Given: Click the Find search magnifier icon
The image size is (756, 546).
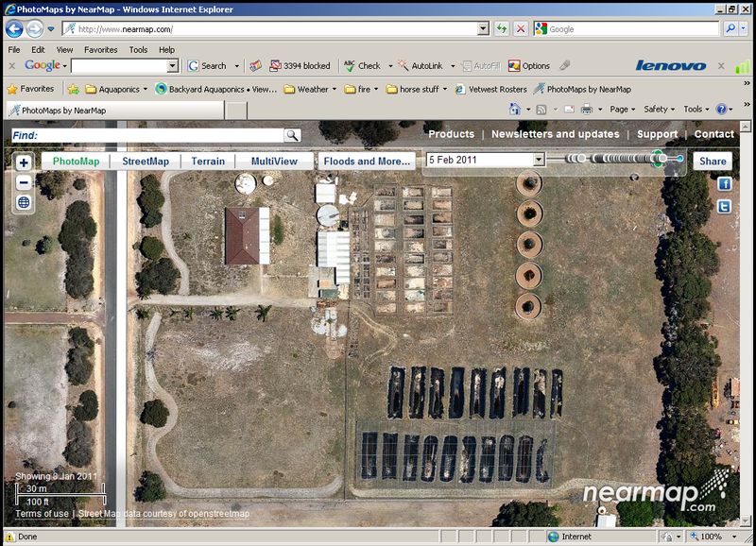Looking at the screenshot, I should pyautogui.click(x=292, y=135).
